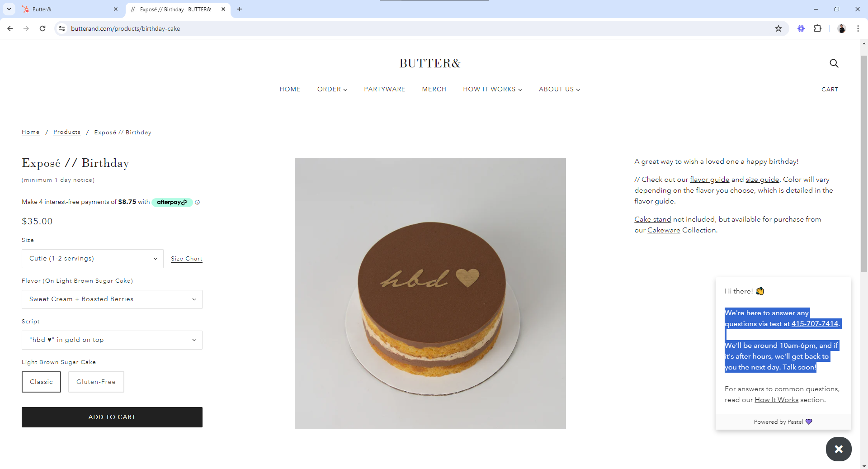This screenshot has width=868, height=469.
Task: Go to the PARTYWARE menu item
Action: point(385,89)
